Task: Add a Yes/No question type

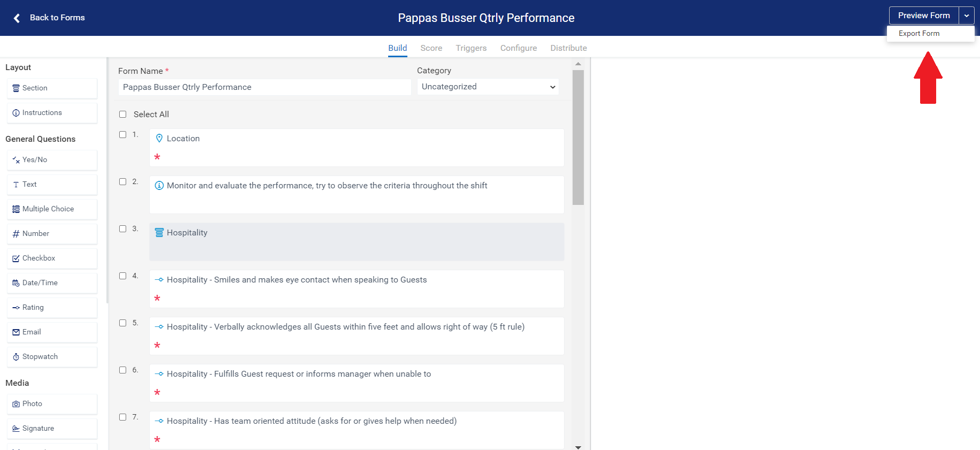Action: click(x=52, y=160)
